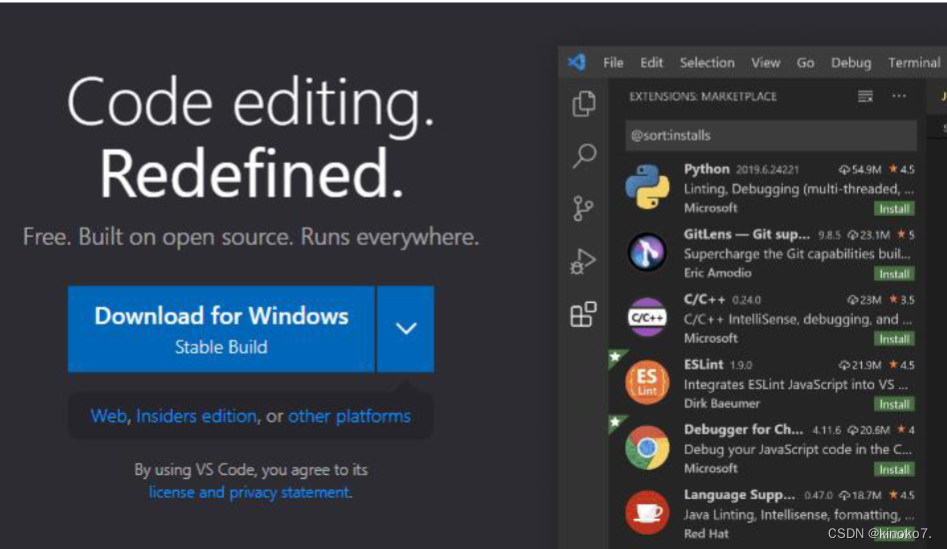
Task: Open the Explorer files view icon
Action: click(583, 104)
